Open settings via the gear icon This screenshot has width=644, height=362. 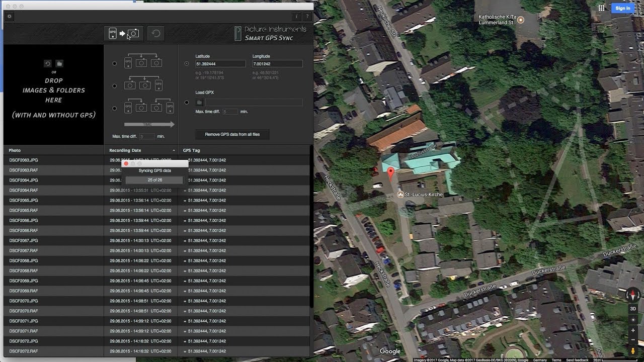[9, 16]
